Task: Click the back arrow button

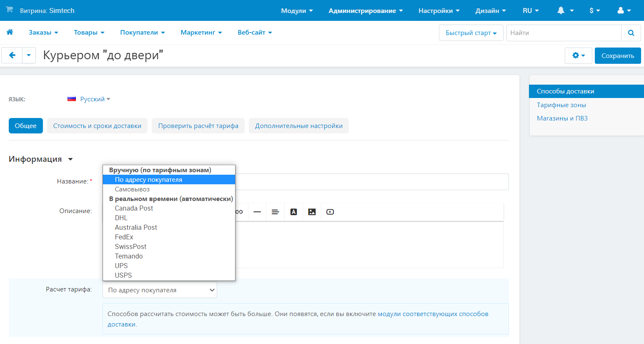Action: [x=12, y=55]
